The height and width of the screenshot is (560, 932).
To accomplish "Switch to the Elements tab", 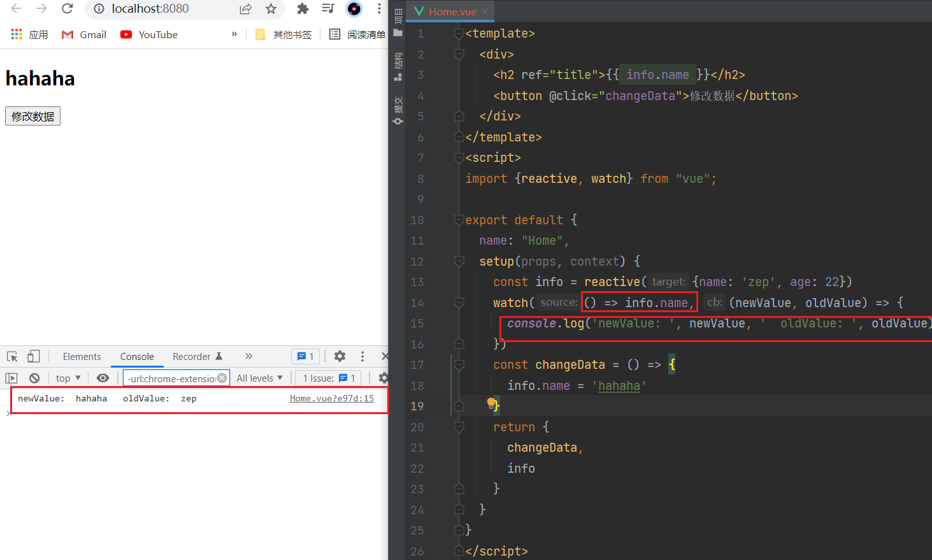I will coord(82,356).
